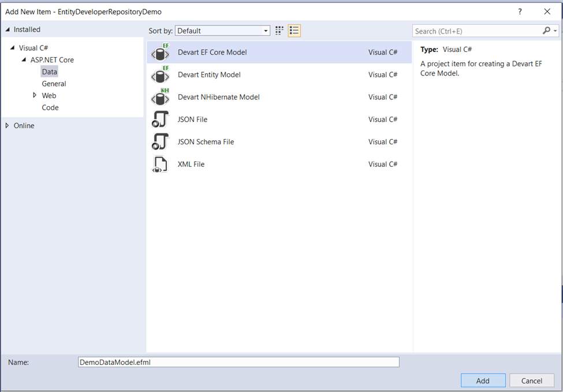Select the Code category
The height and width of the screenshot is (392, 563).
click(50, 107)
